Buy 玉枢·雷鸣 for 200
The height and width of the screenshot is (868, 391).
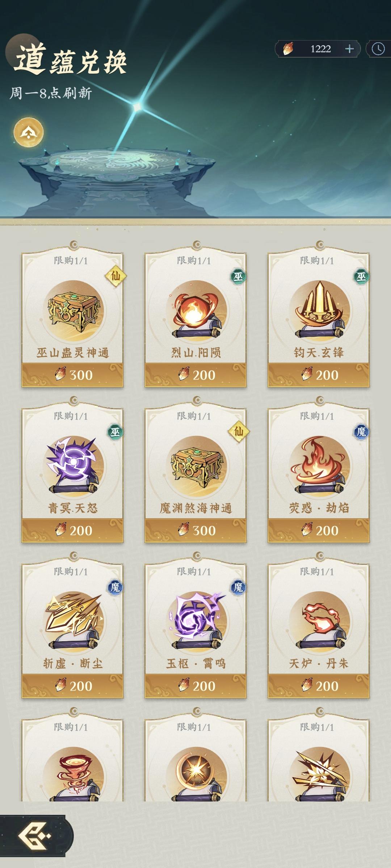[195, 686]
